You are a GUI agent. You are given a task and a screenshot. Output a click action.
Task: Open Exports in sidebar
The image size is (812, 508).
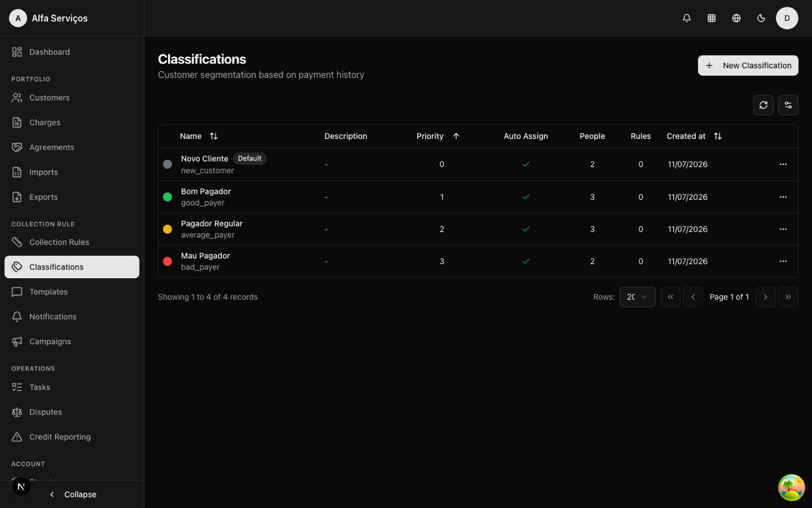72,197
